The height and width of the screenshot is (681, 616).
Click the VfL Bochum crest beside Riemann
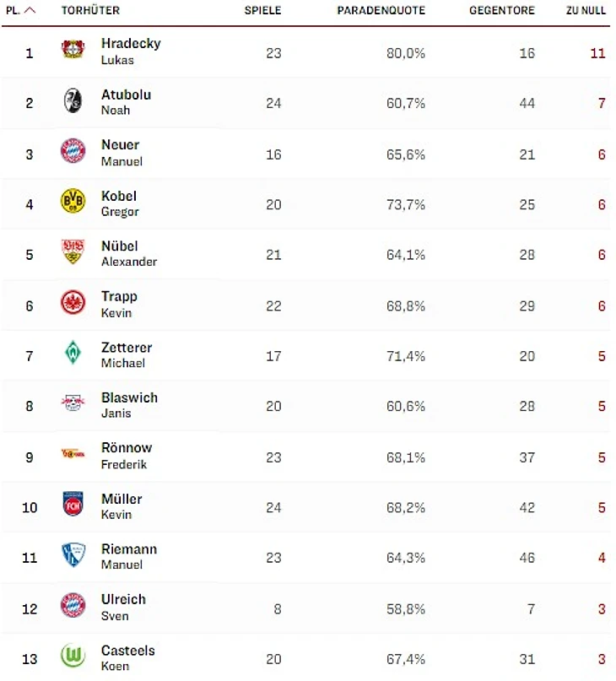(x=73, y=555)
